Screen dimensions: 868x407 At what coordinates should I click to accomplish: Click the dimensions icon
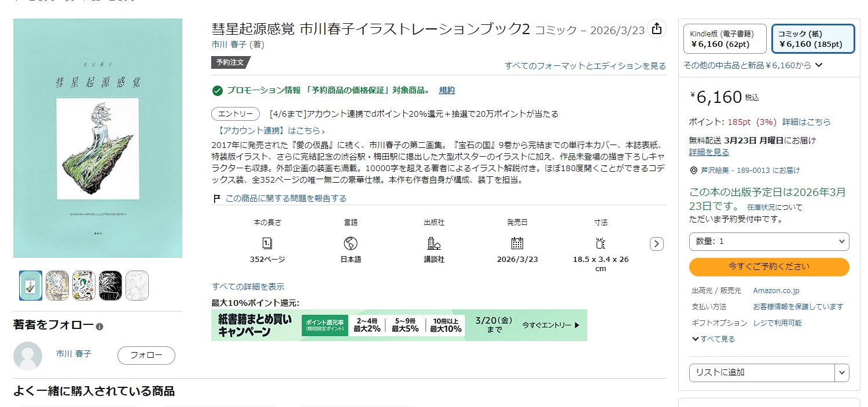(600, 243)
